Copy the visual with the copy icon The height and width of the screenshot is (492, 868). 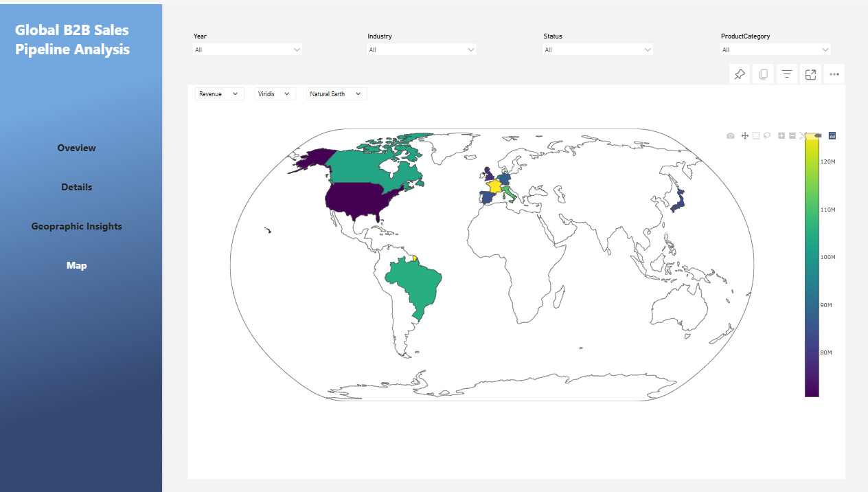(x=763, y=75)
